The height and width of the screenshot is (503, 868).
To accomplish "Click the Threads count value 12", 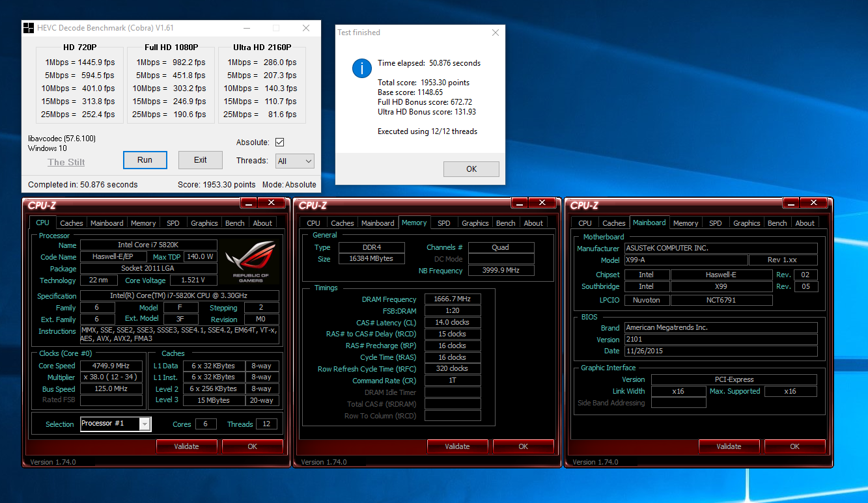I will (267, 424).
